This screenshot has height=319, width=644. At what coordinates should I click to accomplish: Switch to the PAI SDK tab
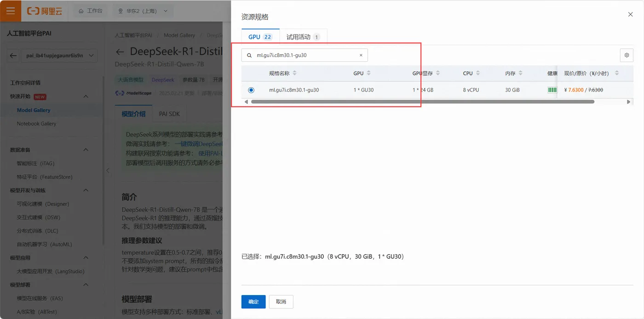point(169,114)
